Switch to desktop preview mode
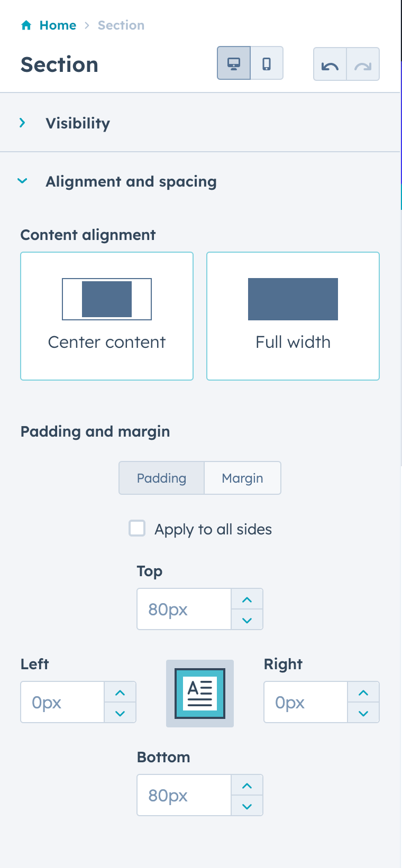This screenshot has height=868, width=402. [x=233, y=63]
